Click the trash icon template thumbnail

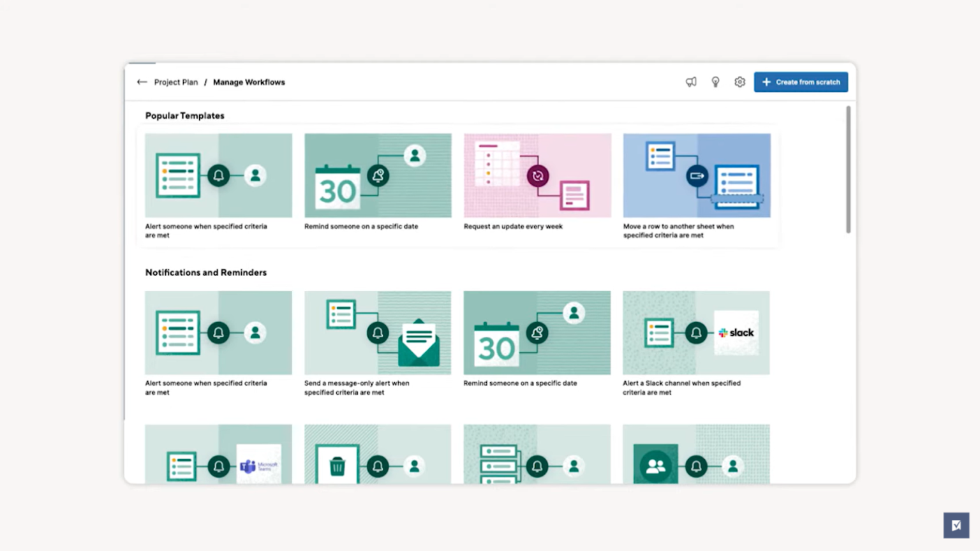[x=338, y=465]
